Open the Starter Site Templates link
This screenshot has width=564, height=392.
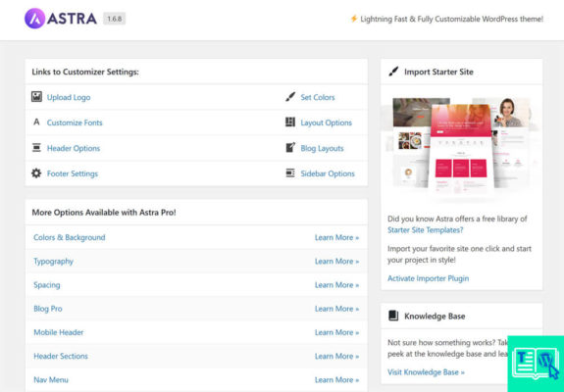click(425, 230)
